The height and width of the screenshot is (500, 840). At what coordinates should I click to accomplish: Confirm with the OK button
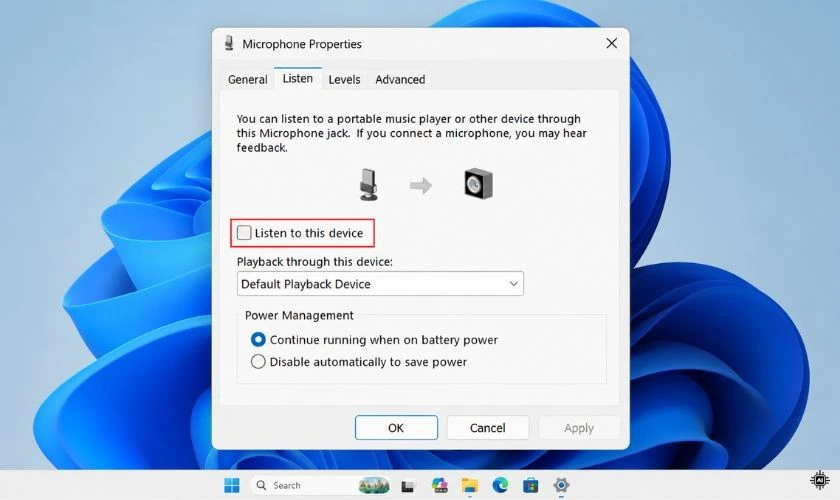(x=396, y=428)
